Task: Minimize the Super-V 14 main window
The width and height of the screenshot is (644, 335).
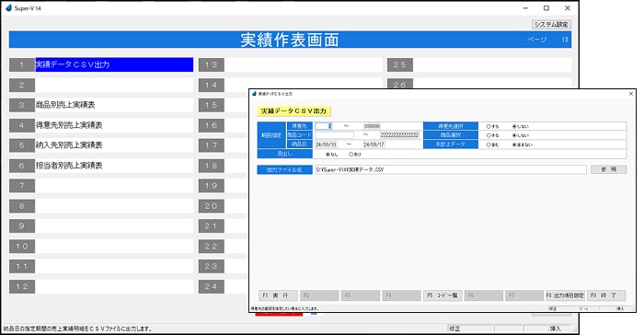Action: pyautogui.click(x=525, y=7)
